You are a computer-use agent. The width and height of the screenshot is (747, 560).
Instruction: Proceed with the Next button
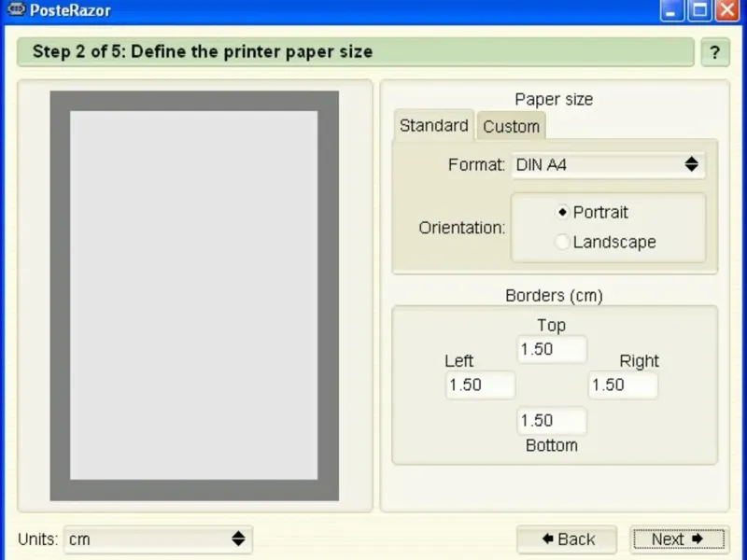click(679, 539)
